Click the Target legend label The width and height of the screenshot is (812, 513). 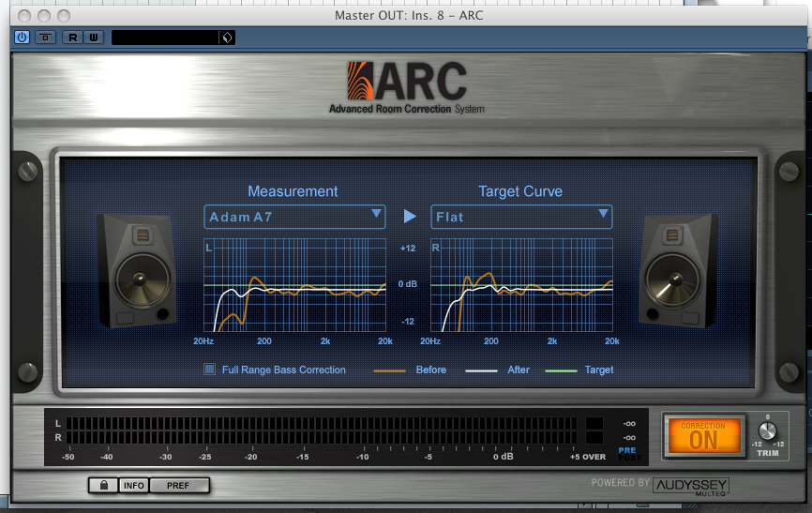click(x=599, y=370)
